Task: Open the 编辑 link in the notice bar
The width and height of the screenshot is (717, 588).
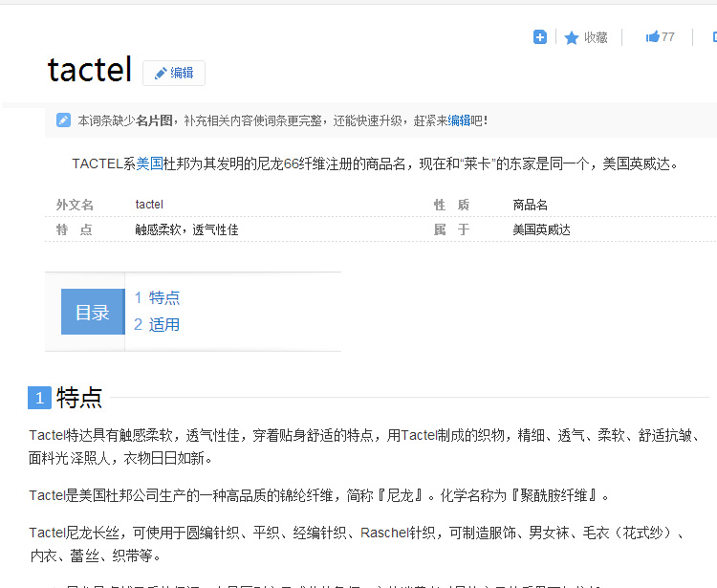Action: click(459, 120)
